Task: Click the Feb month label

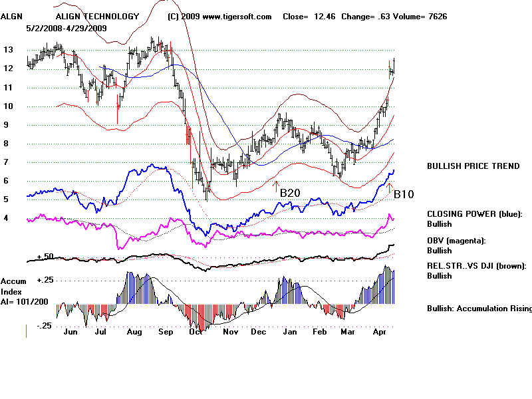Action: (319, 332)
